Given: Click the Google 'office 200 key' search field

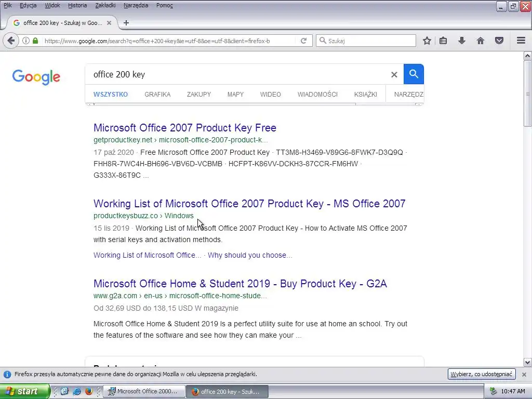Looking at the screenshot, I should [237, 74].
